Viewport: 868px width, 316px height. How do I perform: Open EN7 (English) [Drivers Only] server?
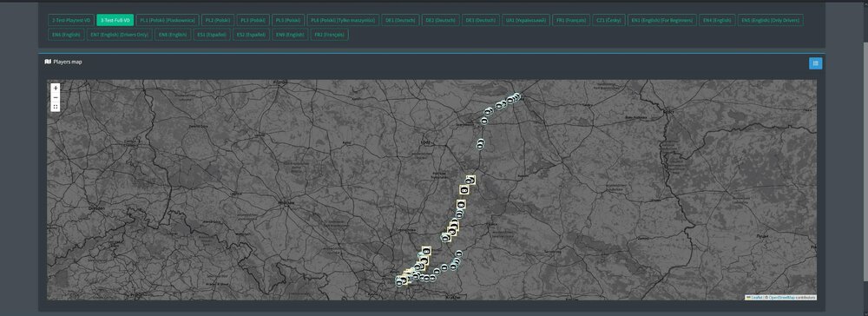pyautogui.click(x=120, y=35)
